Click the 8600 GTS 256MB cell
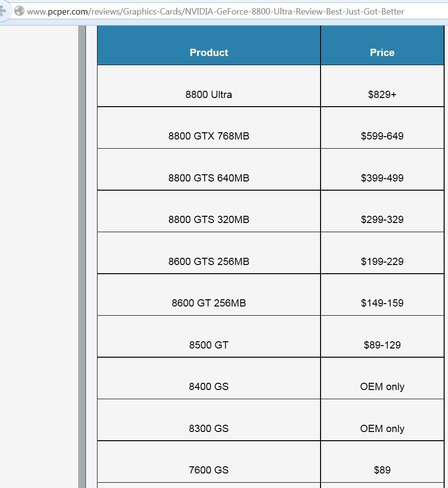Screen dimensions: 448x488 209,253
